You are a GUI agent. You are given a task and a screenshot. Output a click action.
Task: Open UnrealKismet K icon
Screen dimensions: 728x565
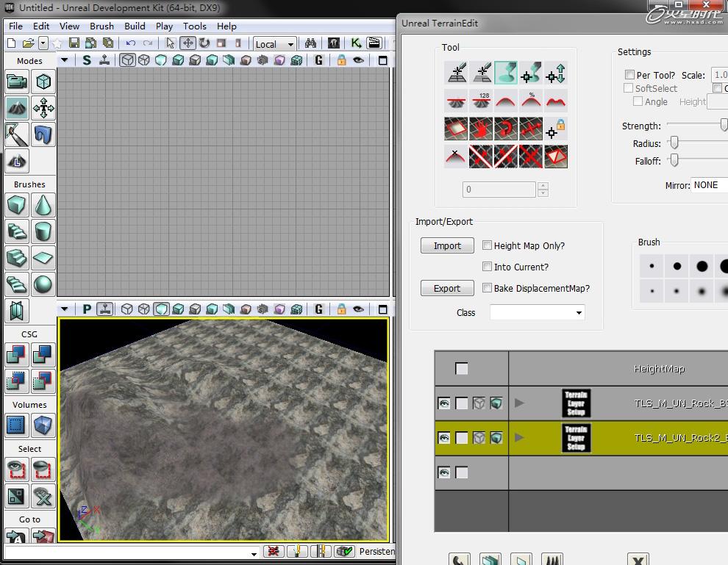click(x=356, y=43)
